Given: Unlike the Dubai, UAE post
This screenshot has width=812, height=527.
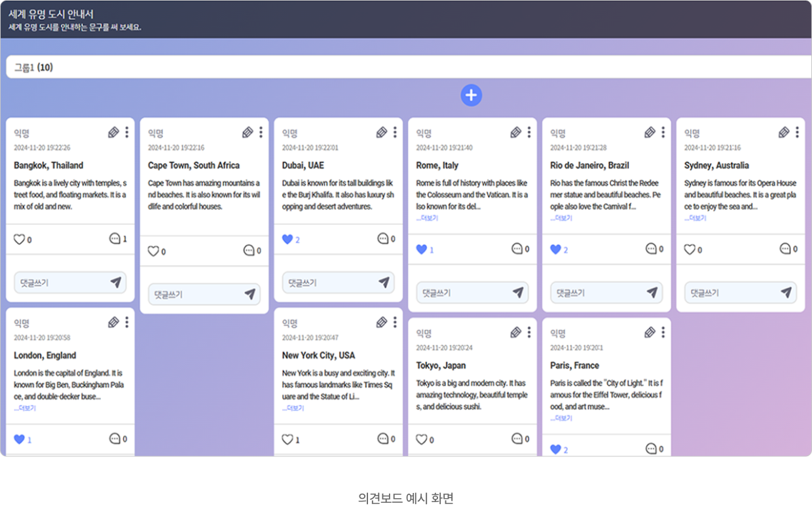Looking at the screenshot, I should 287,240.
